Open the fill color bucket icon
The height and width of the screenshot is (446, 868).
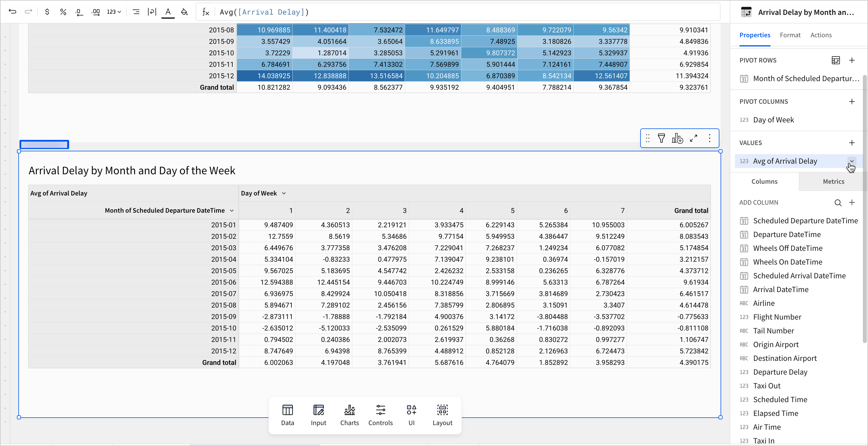click(184, 12)
